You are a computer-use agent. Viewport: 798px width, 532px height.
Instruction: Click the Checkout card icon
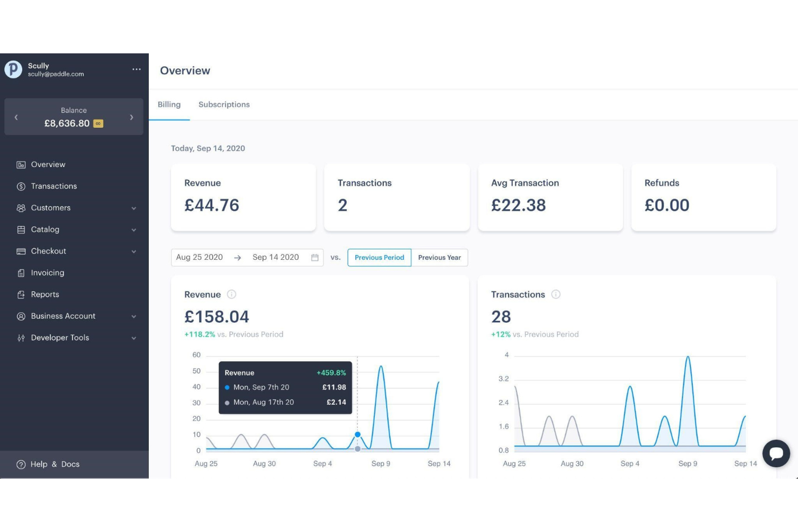click(x=21, y=251)
